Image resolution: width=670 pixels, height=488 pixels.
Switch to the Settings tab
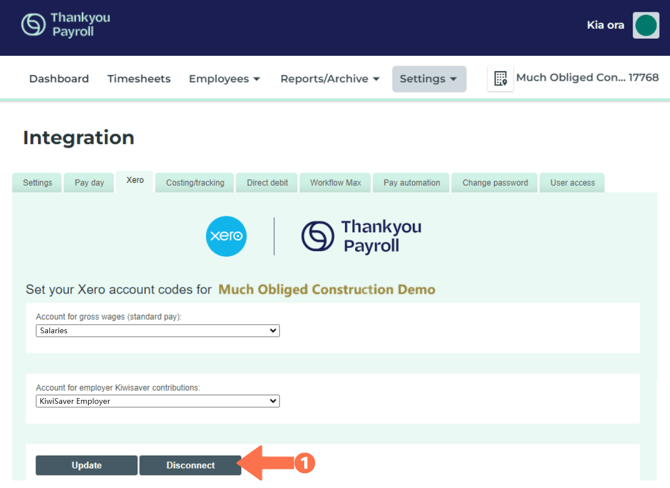[37, 182]
